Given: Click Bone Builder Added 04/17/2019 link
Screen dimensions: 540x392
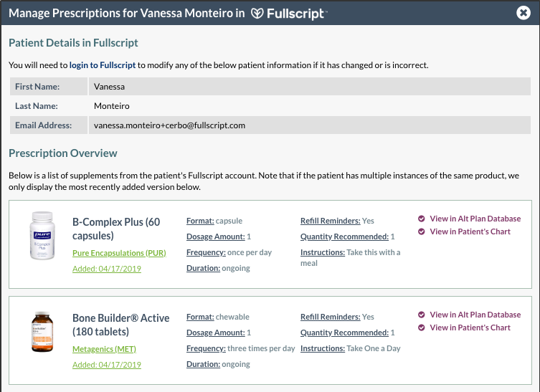Looking at the screenshot, I should pyautogui.click(x=107, y=365).
